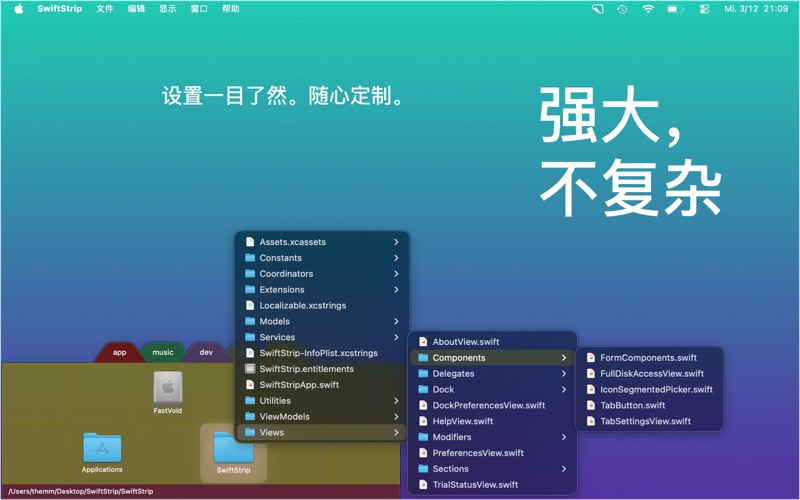This screenshot has height=500, width=800.
Task: Expand the Modifiers submenu chevron
Action: 563,437
